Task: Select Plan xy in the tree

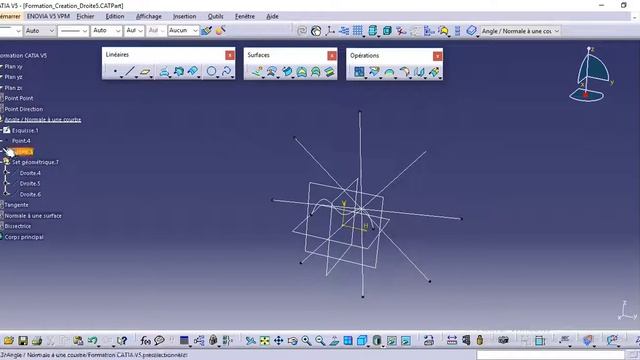Action: coord(13,66)
